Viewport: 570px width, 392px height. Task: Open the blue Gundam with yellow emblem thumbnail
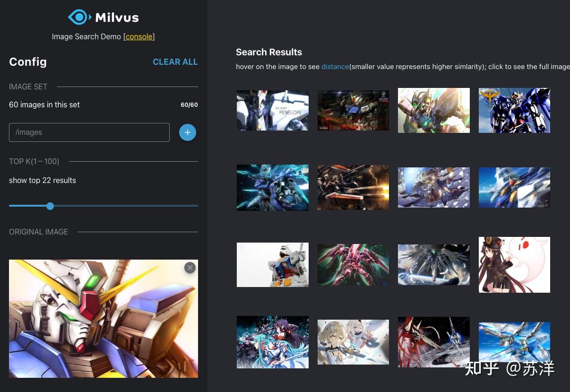coord(514,110)
